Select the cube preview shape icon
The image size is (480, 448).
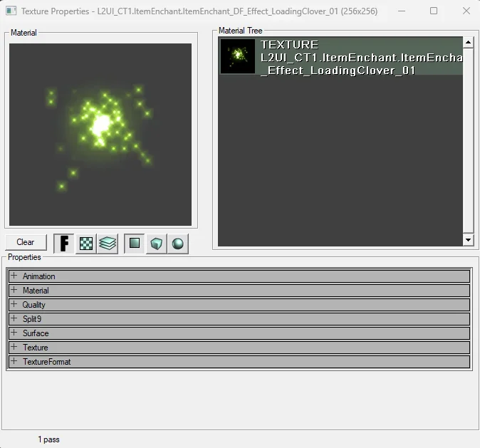157,244
